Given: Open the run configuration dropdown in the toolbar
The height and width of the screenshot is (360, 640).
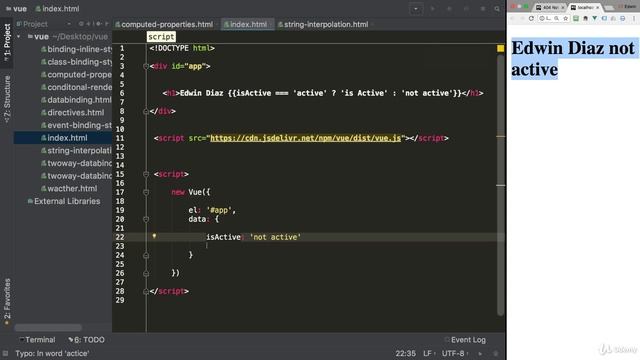Looking at the screenshot, I should pyautogui.click(x=416, y=9).
